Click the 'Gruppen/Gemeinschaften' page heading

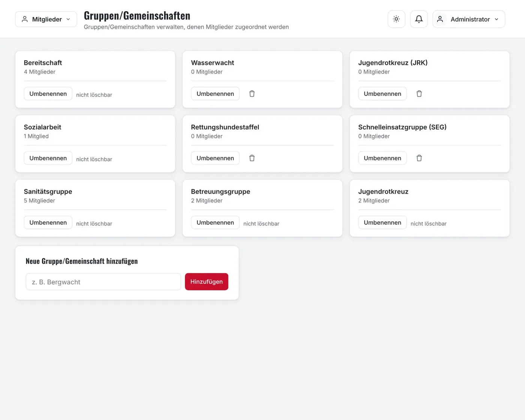tap(137, 16)
